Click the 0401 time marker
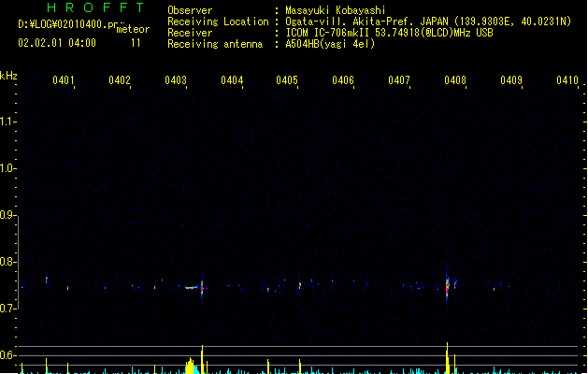The height and width of the screenshot is (374, 588). (x=63, y=80)
